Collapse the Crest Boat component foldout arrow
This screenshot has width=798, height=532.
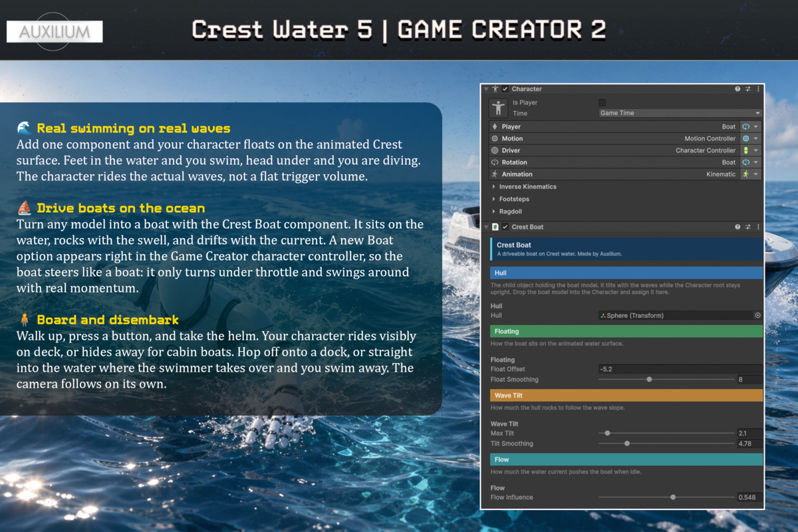click(x=487, y=227)
